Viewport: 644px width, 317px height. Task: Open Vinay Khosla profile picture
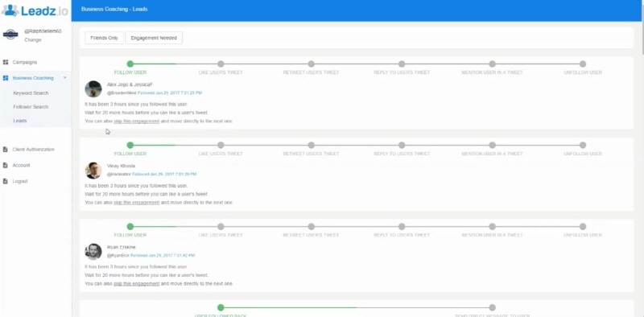93,170
